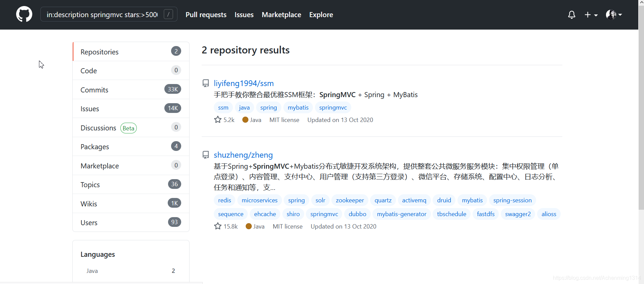Open the user avatar menu
Image resolution: width=644 pixels, height=284 pixels.
pos(614,15)
